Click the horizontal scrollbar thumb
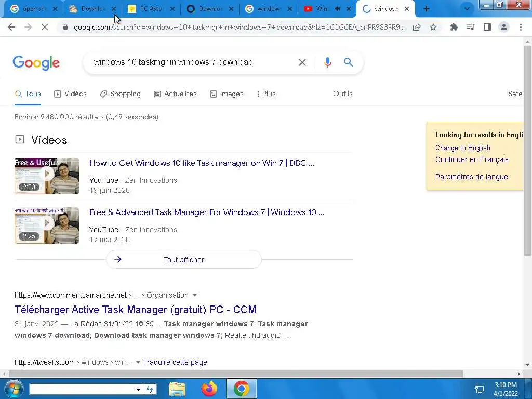 [236, 374]
